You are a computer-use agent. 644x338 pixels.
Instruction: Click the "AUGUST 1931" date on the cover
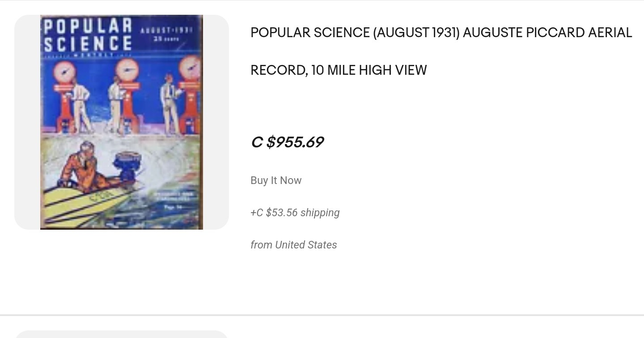[166, 30]
